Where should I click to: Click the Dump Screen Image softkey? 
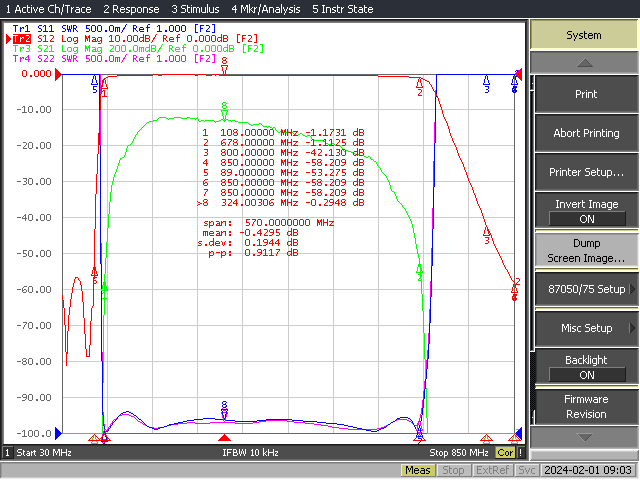586,250
